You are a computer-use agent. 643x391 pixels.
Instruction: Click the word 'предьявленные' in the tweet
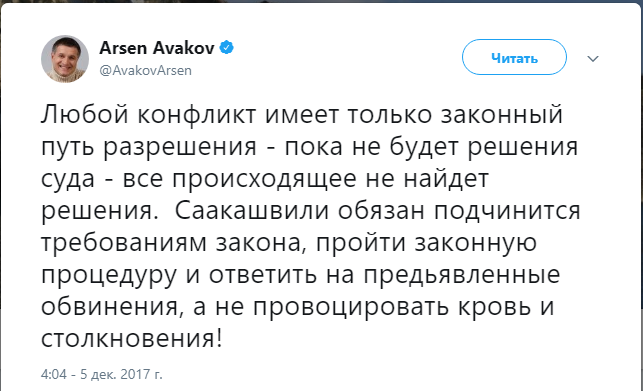462,276
